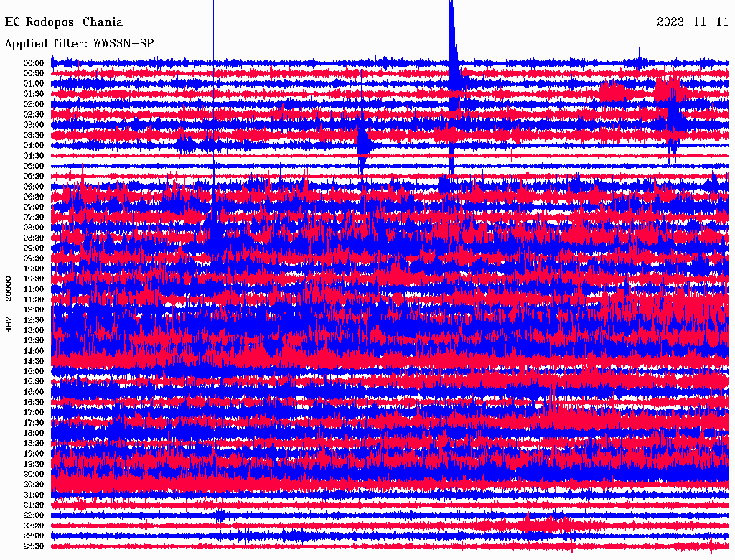735x560 pixels.
Task: Click the '06:30' time label
Action: [34, 197]
